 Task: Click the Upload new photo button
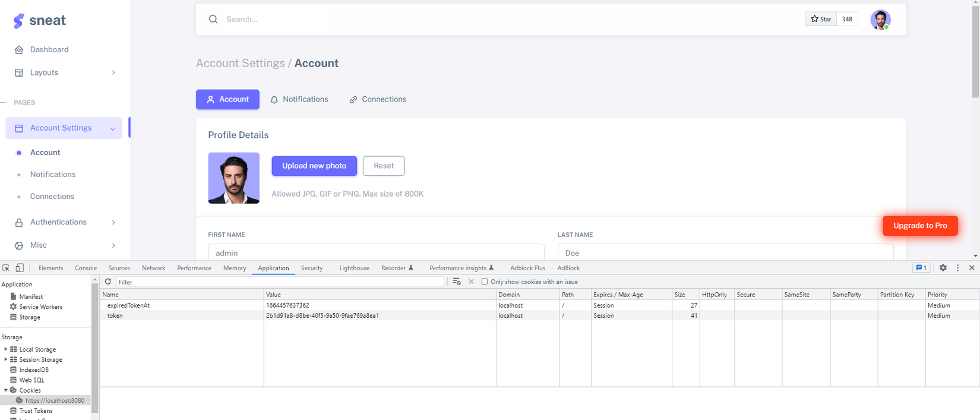314,166
